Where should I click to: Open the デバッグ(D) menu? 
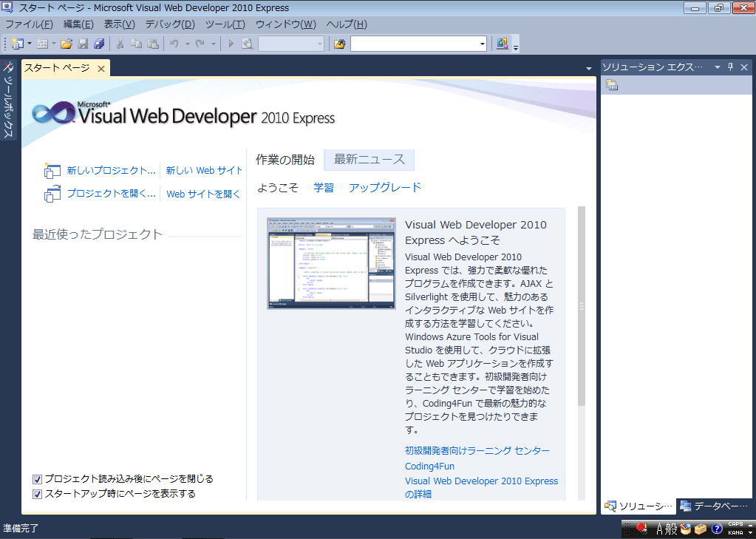click(x=170, y=24)
